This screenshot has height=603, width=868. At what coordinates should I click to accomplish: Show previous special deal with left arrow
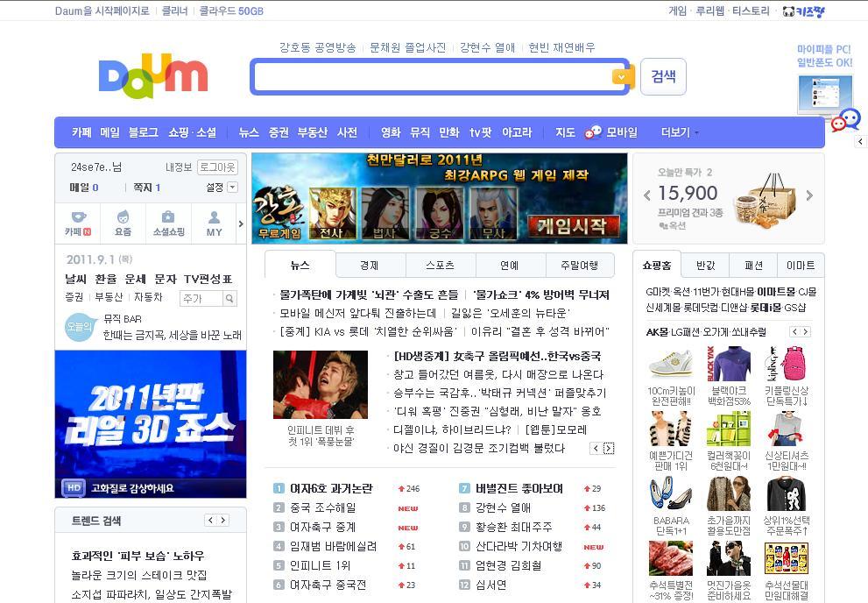647,195
